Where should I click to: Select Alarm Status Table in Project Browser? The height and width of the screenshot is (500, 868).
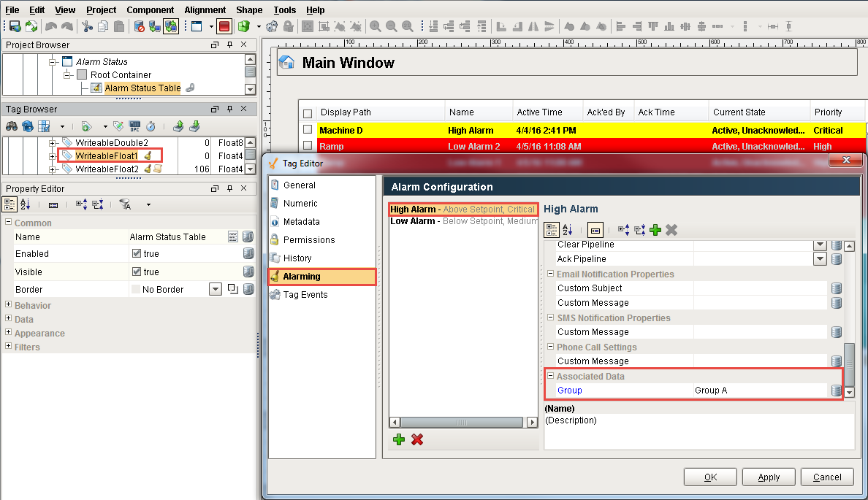coord(142,88)
